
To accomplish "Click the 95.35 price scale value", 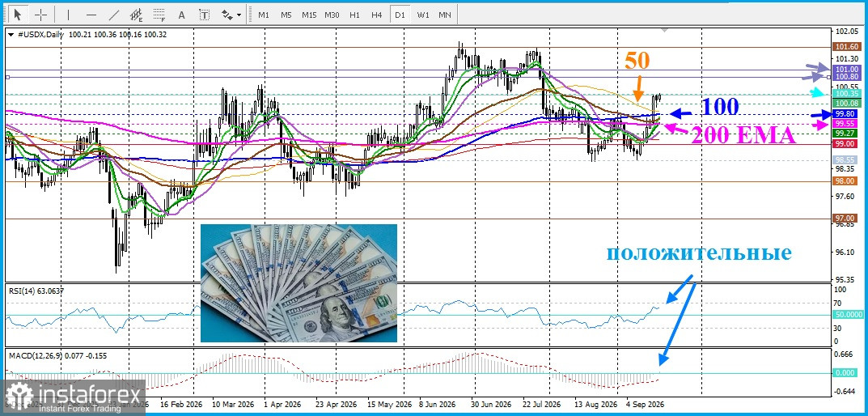I will 846,279.
